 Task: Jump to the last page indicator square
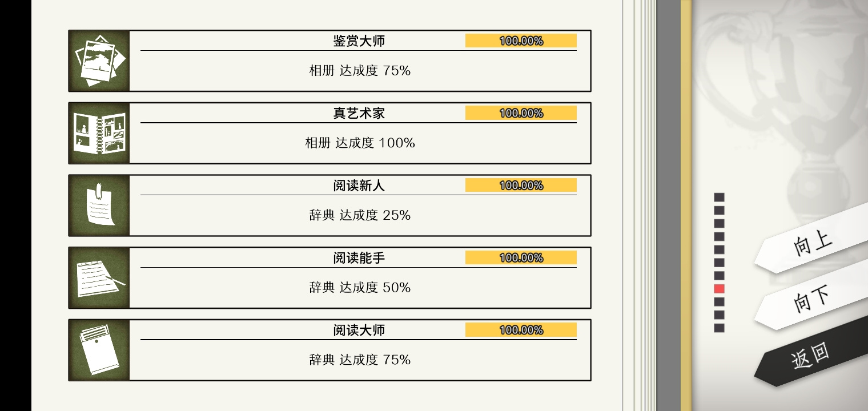[719, 328]
